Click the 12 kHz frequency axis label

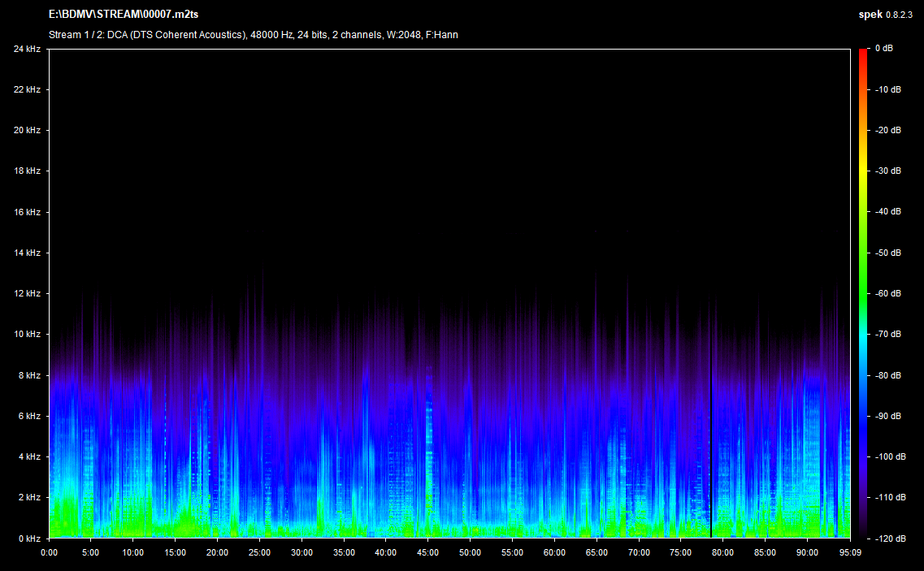27,293
